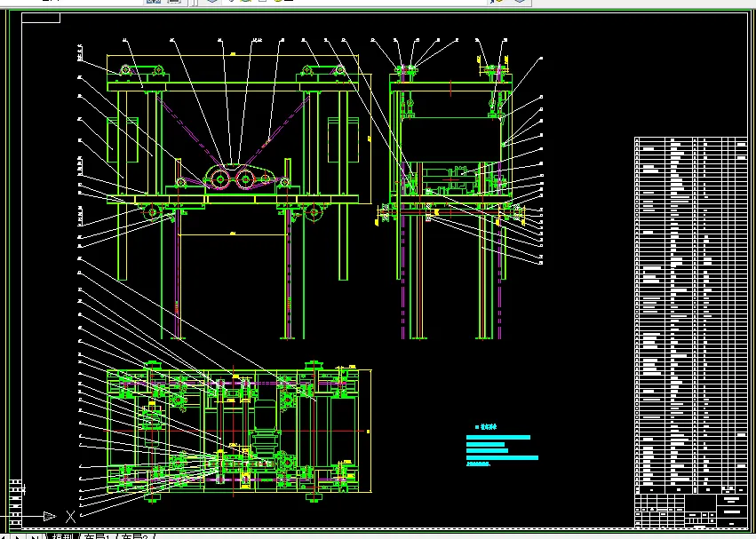Switch to the 模型 (Model) tab
Viewport: 756px width, 539px height.
63,536
